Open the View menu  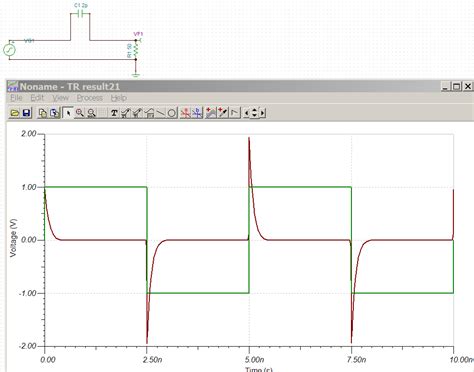pos(60,98)
